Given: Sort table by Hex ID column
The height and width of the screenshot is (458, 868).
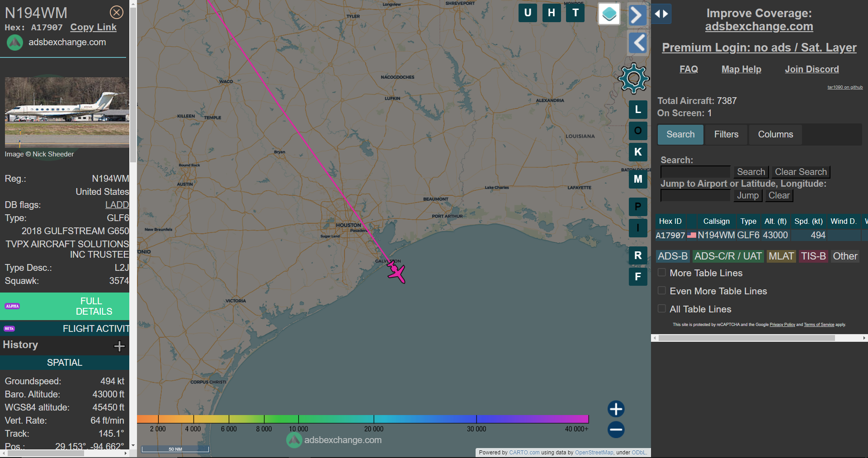Looking at the screenshot, I should [670, 221].
